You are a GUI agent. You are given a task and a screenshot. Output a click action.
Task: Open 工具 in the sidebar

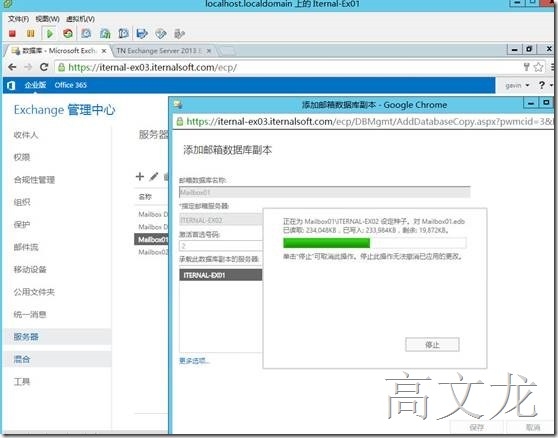(22, 382)
